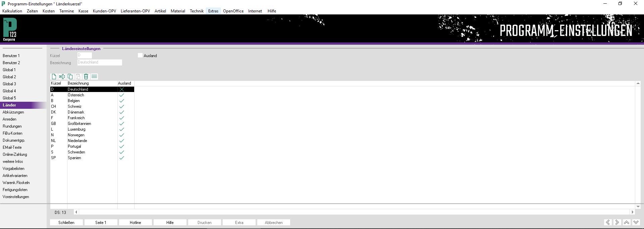Open the Kalkulation menu
This screenshot has height=229, width=644.
click(12, 11)
